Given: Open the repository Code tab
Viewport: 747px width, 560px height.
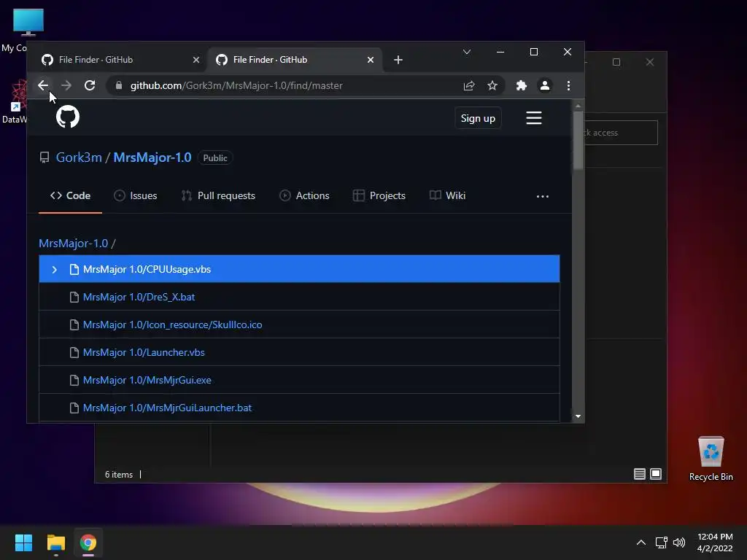Looking at the screenshot, I should click(70, 195).
